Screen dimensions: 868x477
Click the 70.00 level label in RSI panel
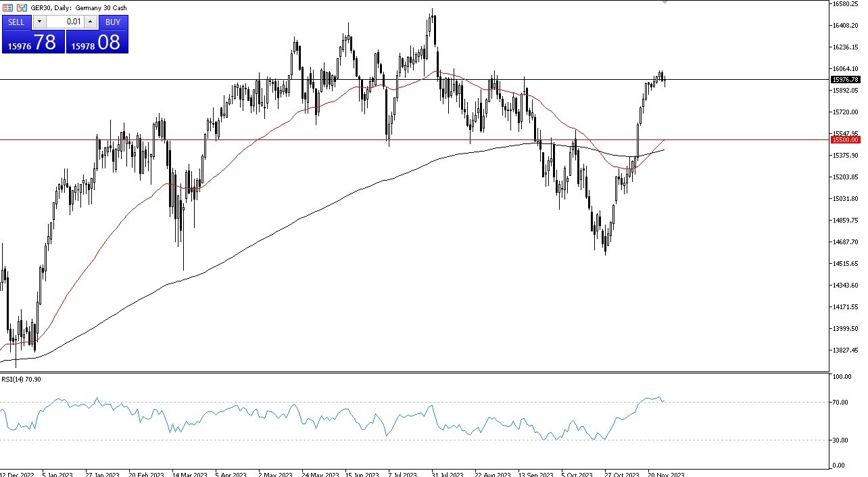coord(840,401)
